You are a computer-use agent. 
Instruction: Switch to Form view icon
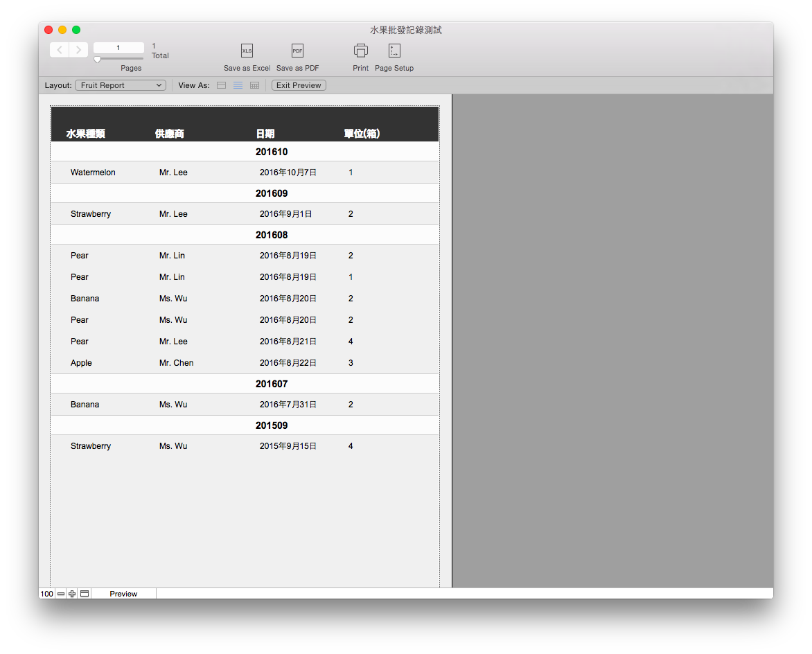221,85
